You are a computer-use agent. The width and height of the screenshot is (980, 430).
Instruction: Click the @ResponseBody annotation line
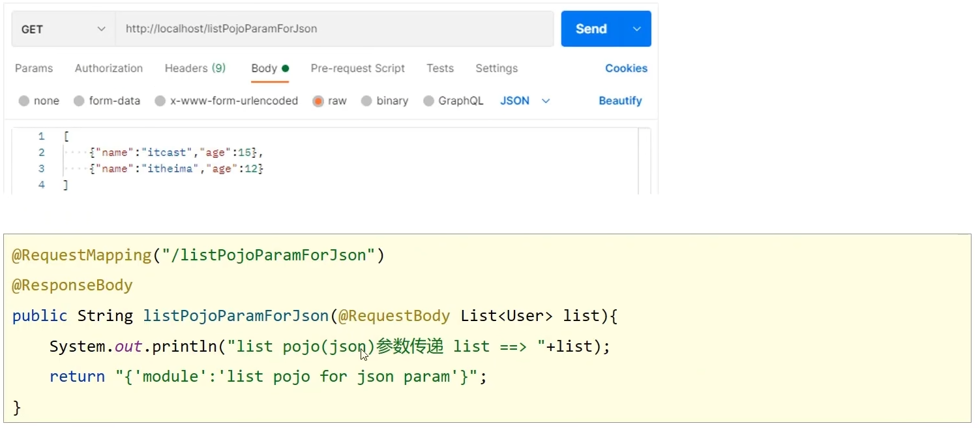[72, 285]
